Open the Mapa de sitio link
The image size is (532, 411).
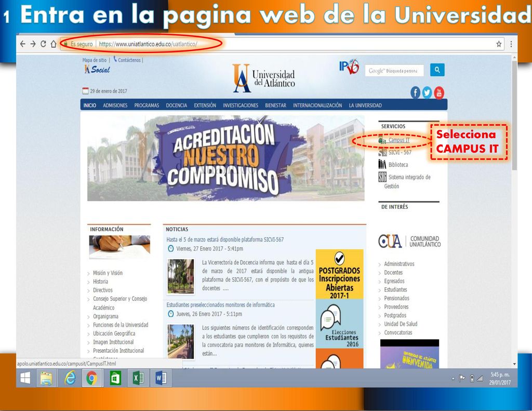(x=95, y=60)
